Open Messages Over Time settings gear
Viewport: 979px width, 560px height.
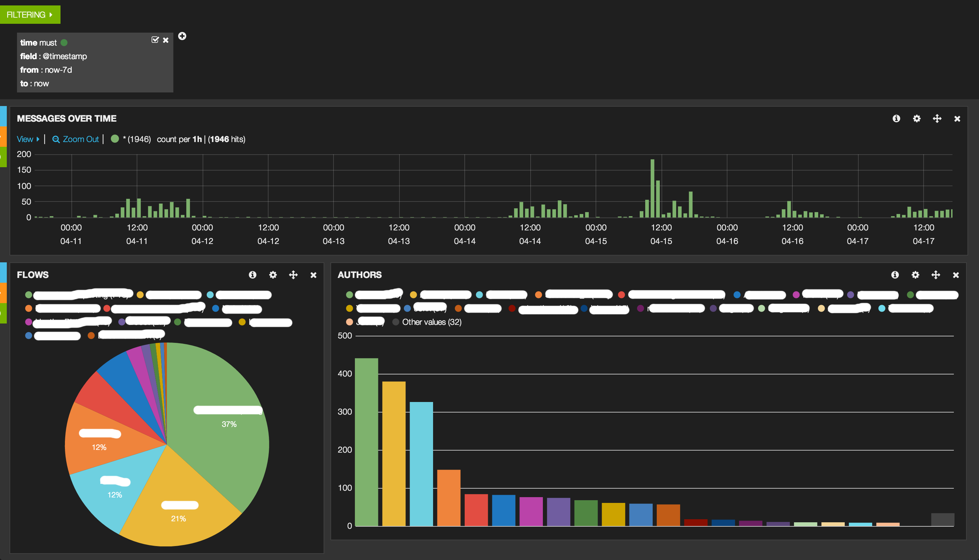917,119
